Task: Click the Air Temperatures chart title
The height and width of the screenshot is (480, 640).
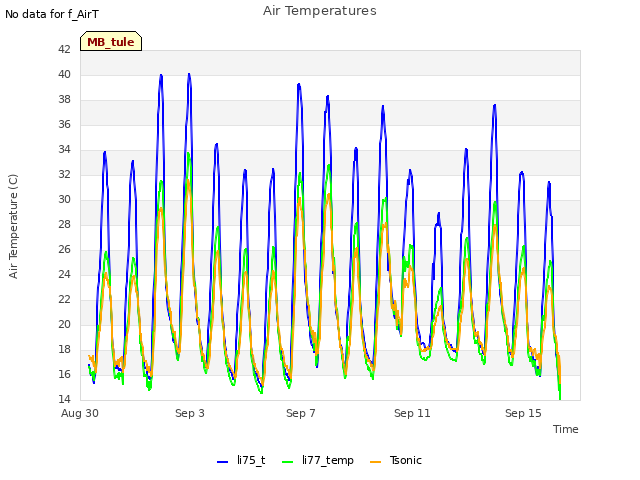Action: click(x=320, y=11)
